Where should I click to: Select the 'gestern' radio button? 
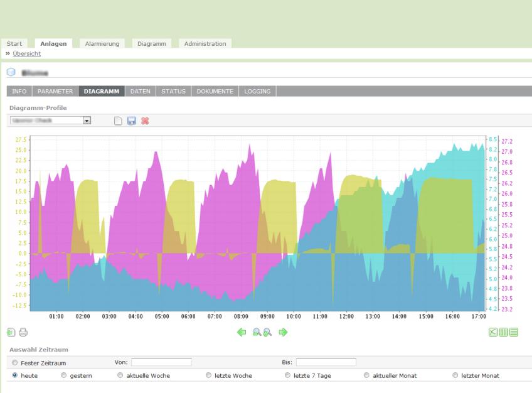63,375
